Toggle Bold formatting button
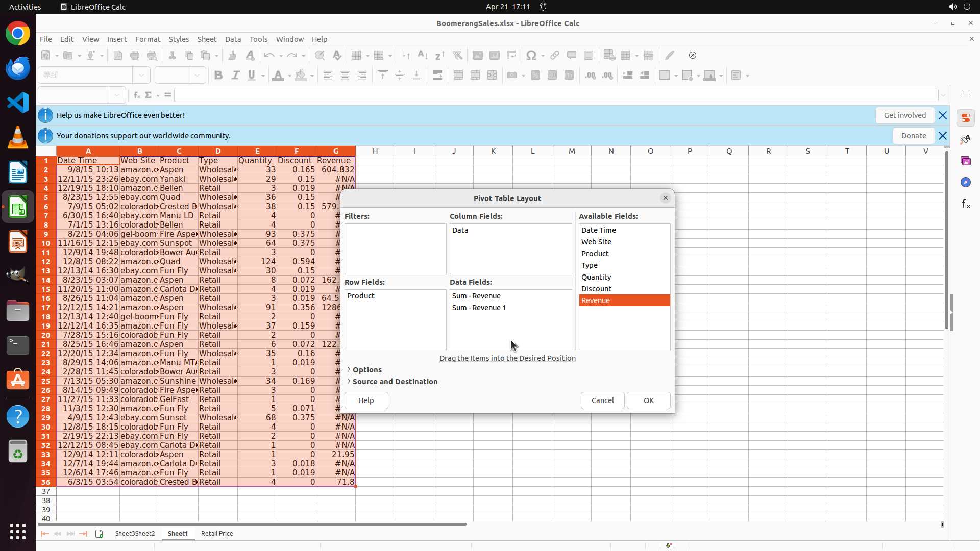 click(x=218, y=76)
